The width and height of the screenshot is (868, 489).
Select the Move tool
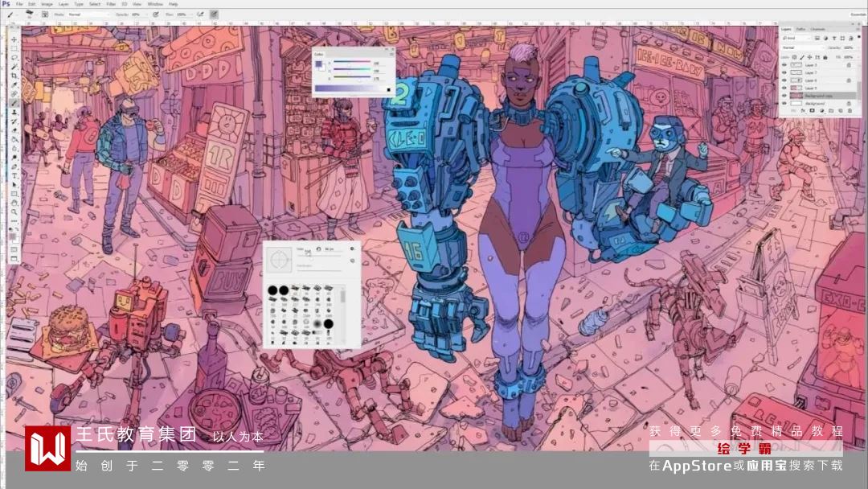coord(14,40)
